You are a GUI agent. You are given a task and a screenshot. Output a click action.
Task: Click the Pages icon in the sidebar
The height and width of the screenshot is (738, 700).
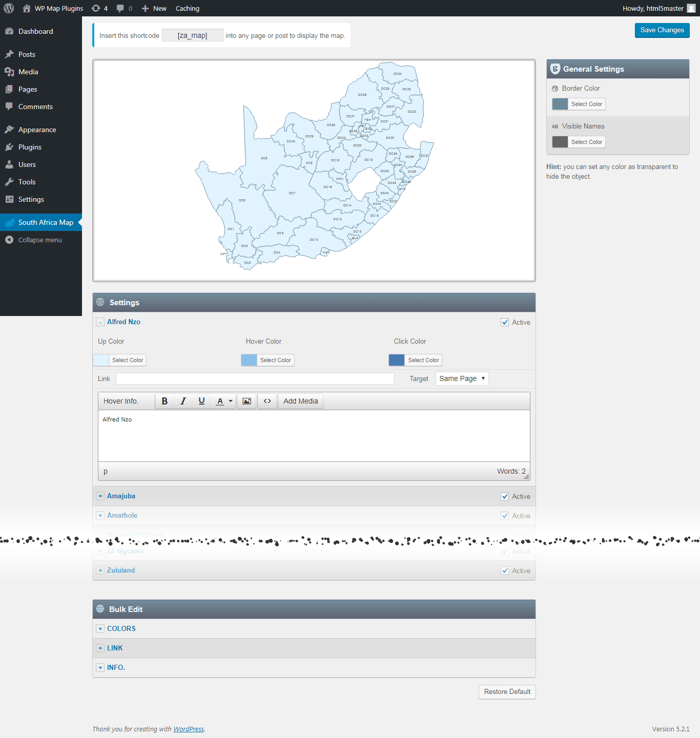(x=9, y=89)
